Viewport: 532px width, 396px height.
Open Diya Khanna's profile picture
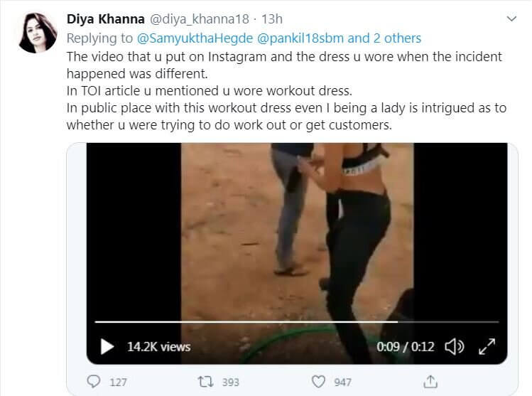(38, 32)
